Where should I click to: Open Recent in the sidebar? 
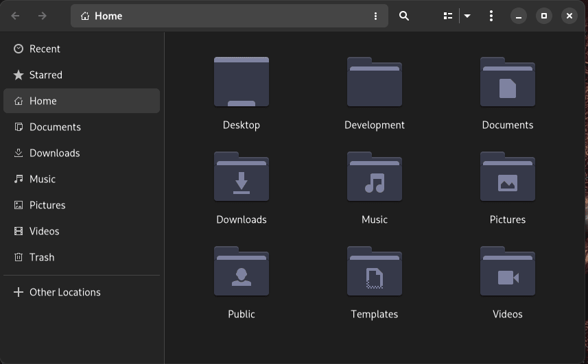[82, 49]
